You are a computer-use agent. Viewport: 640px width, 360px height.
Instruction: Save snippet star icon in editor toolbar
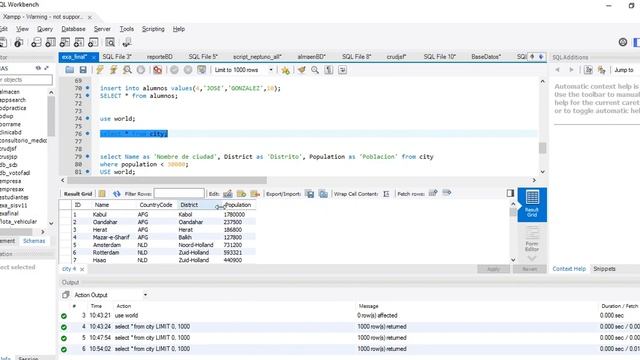[285, 70]
